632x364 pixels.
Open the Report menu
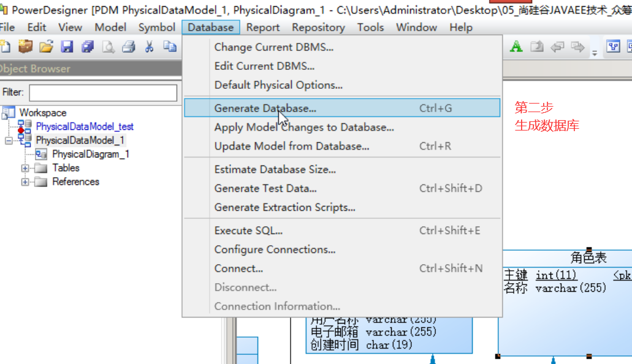pos(263,28)
